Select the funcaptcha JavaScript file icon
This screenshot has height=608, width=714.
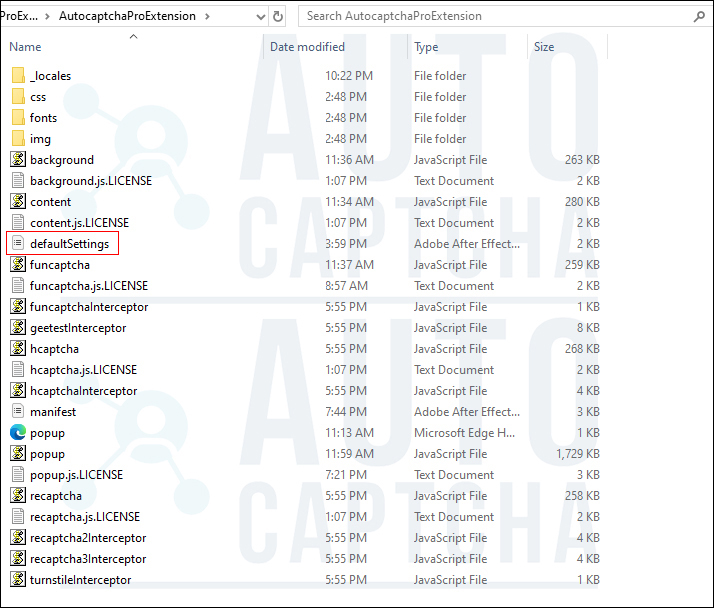click(x=18, y=264)
